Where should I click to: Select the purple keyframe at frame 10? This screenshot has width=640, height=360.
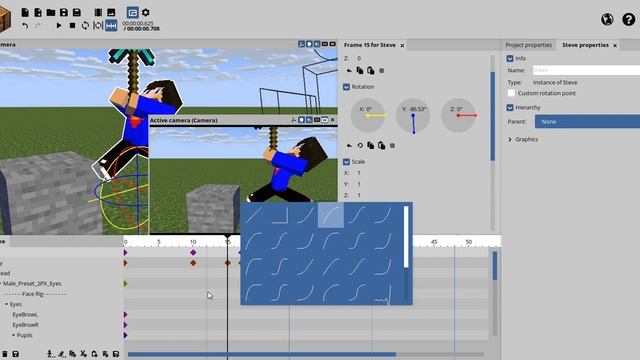point(193,253)
